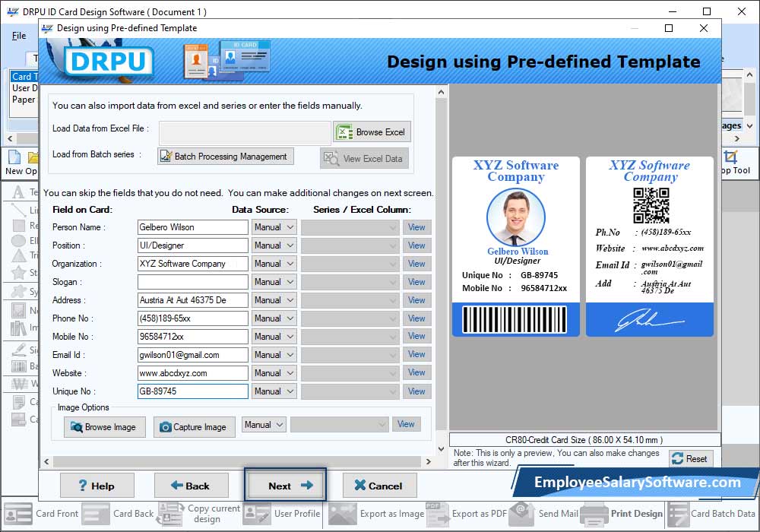Image resolution: width=760 pixels, height=532 pixels.
Task: Select the Signature tool in left toolbox
Action: (x=18, y=350)
